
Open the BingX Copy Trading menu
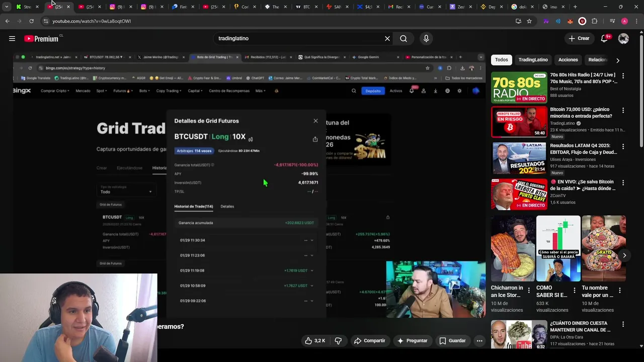[169, 91]
